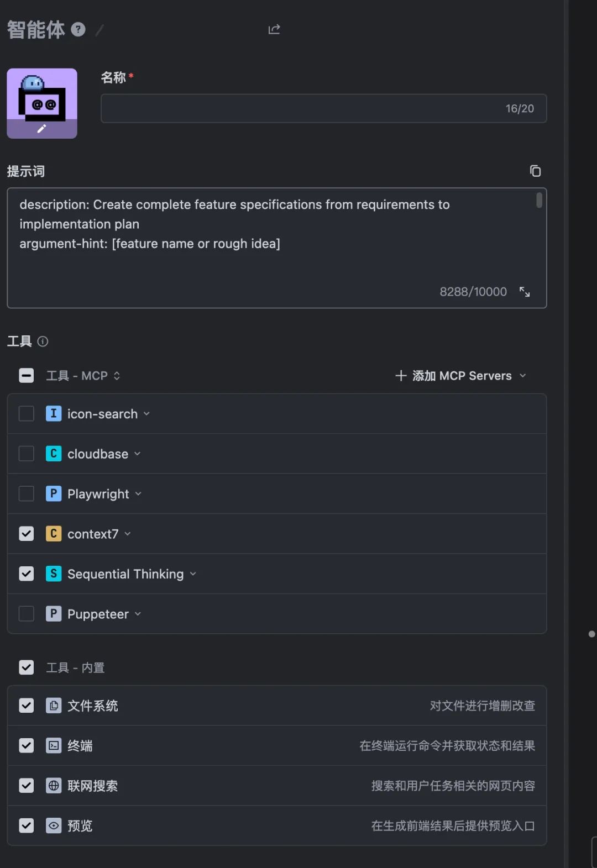597x868 pixels.
Task: Expand the Playwright server details
Action: tap(138, 494)
